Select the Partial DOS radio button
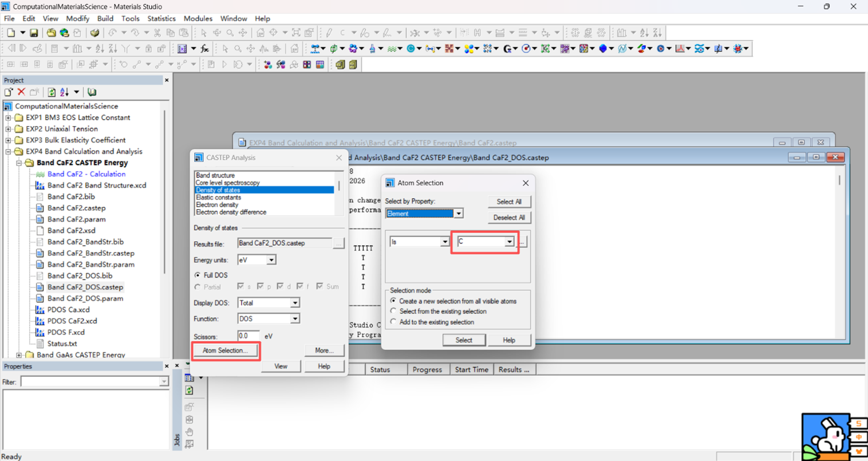 coord(198,287)
